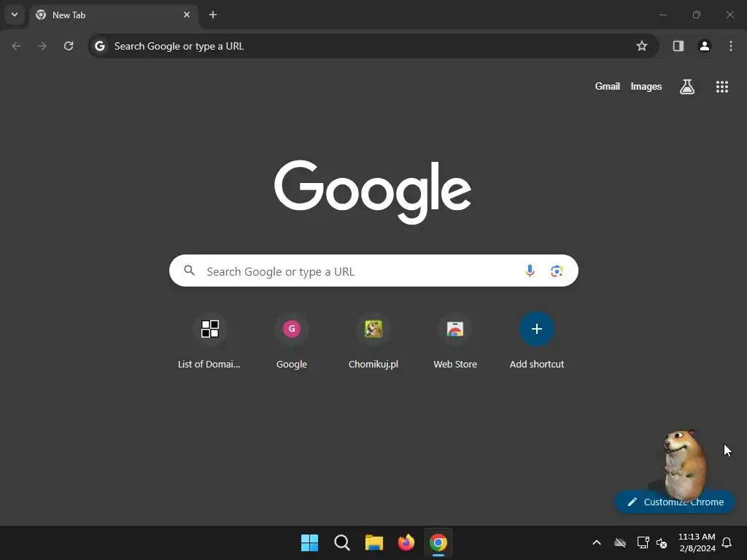The height and width of the screenshot is (560, 747).
Task: Click the OneDrive cloud tray icon
Action: point(620,542)
